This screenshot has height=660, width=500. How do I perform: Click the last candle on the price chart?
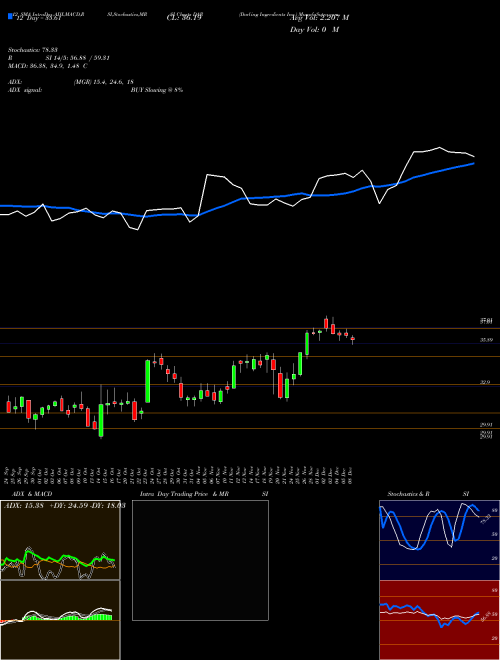[x=353, y=339]
